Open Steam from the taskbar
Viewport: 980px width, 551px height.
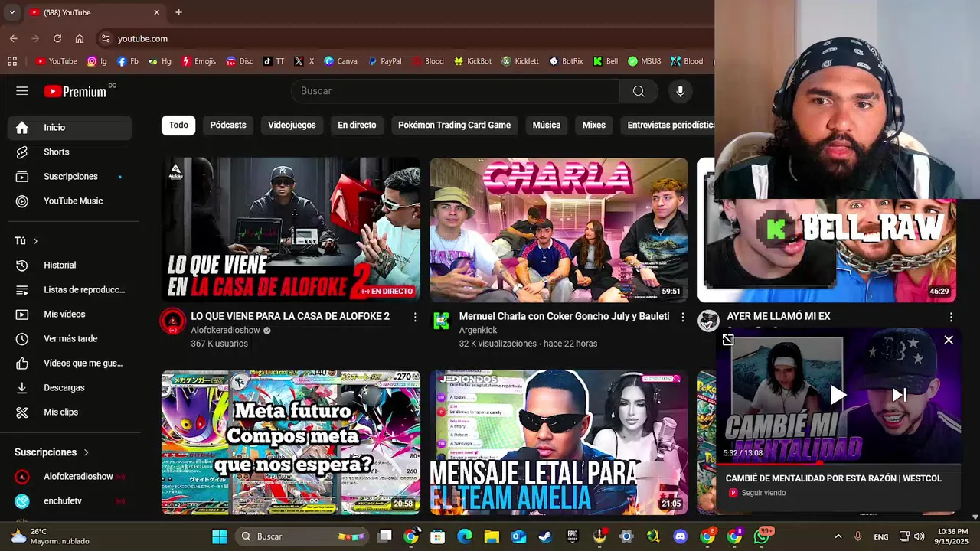pyautogui.click(x=545, y=536)
